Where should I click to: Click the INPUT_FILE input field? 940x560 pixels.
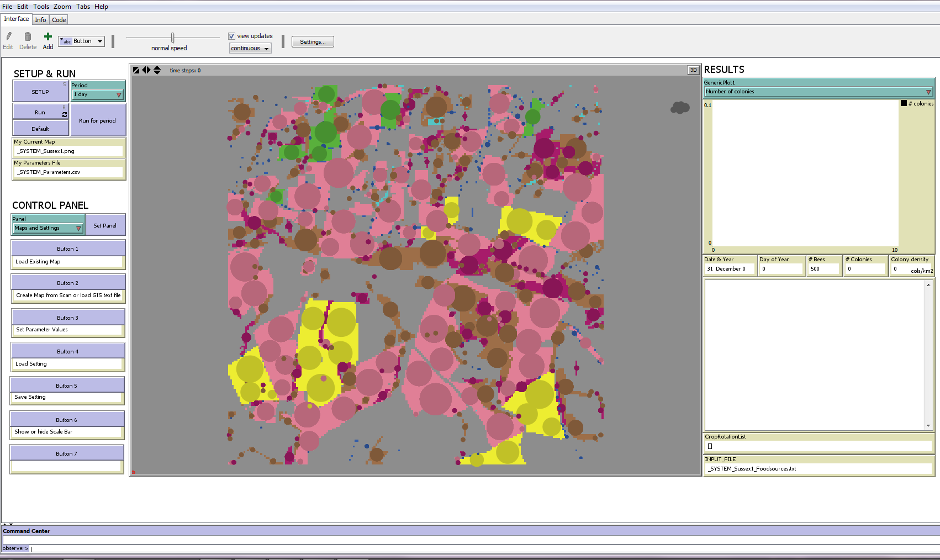pos(818,468)
